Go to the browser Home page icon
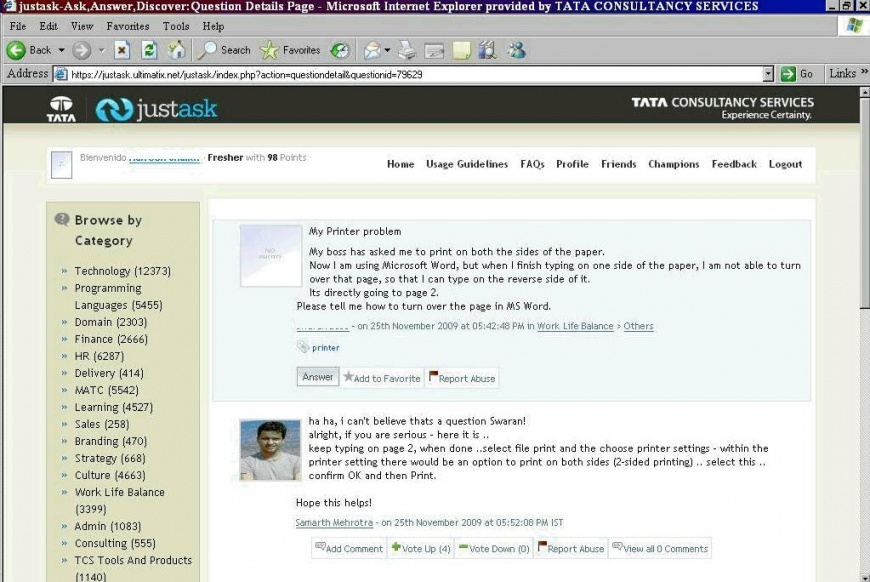Screen dimensions: 870x582 [176, 50]
